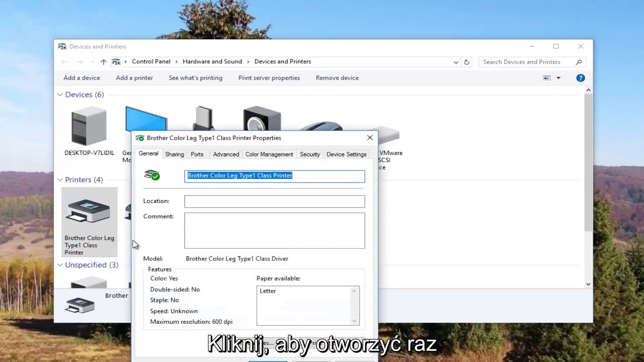Click the printer status icon in Properties dialog
This screenshot has height=362, width=644.
pyautogui.click(x=152, y=175)
